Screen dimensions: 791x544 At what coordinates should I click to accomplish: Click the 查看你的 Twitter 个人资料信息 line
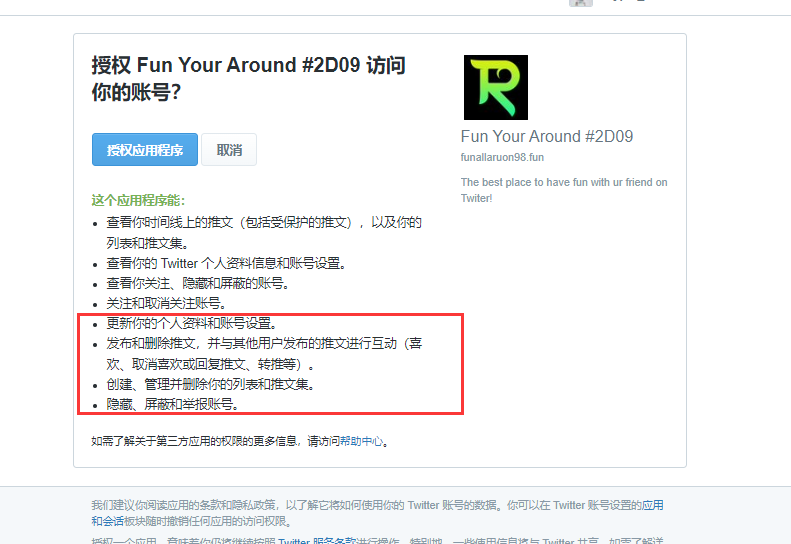(x=226, y=263)
